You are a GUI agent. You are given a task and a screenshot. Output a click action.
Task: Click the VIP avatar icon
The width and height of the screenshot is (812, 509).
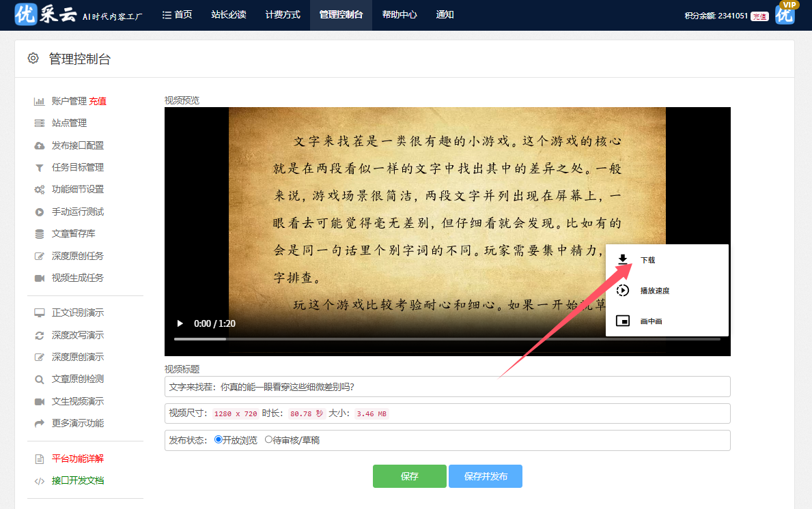click(786, 14)
